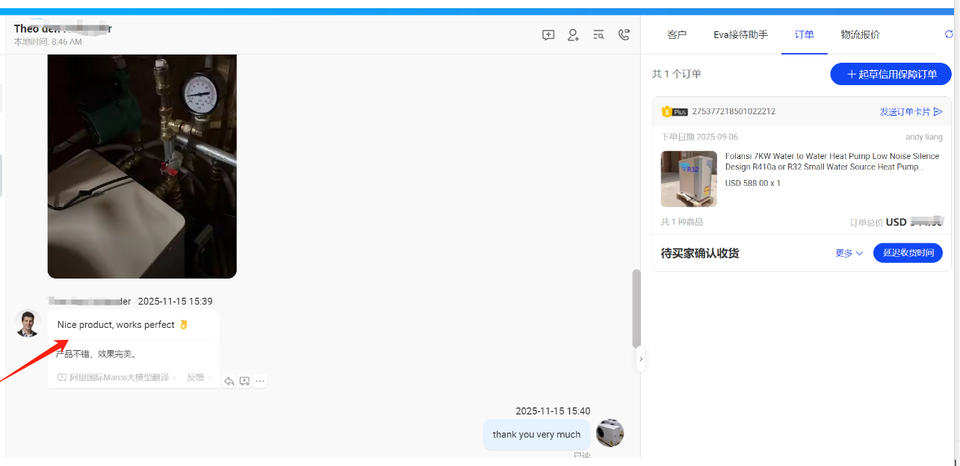Start a call with the phone icon
960x466 pixels.
click(x=624, y=35)
